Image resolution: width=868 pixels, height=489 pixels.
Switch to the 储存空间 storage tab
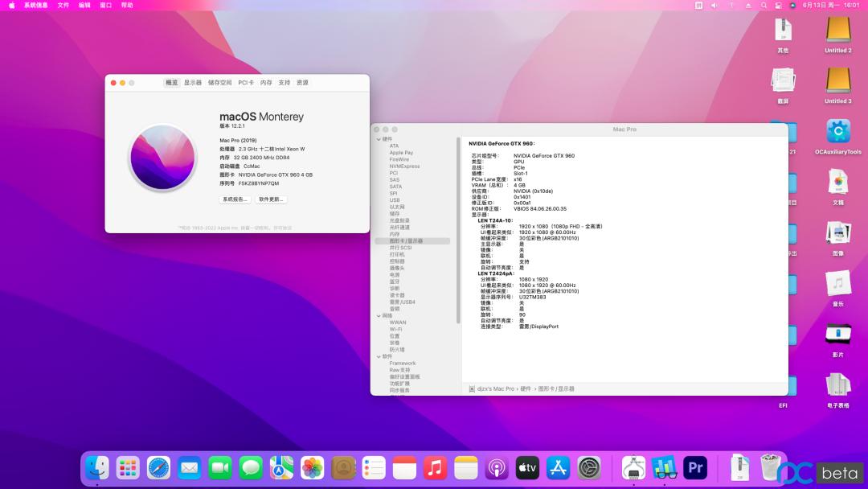coord(219,83)
